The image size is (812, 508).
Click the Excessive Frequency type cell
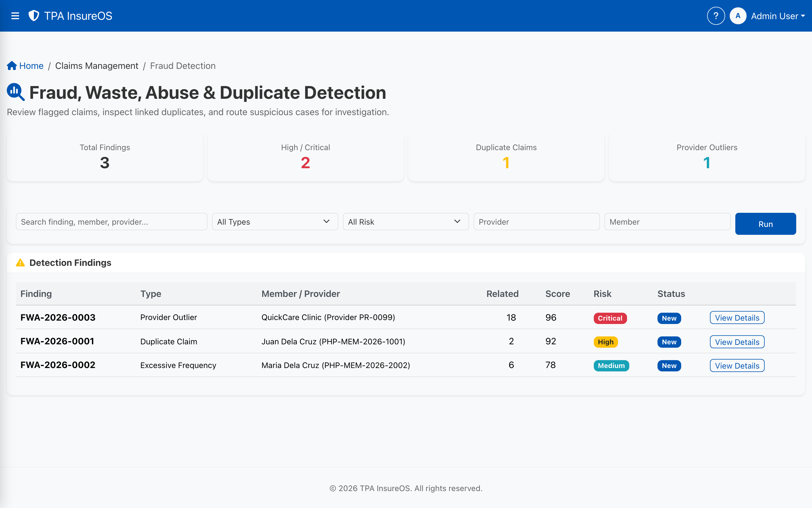tap(178, 365)
